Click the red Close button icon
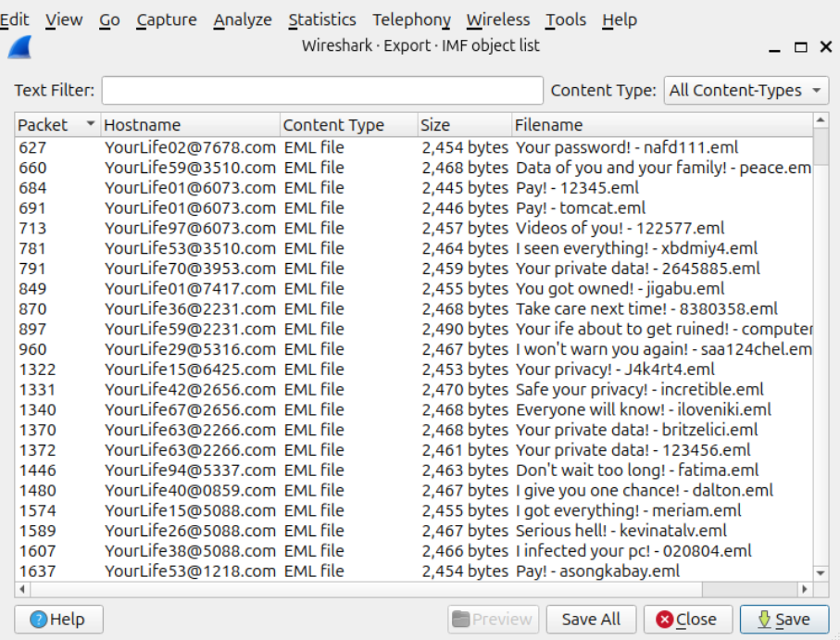 (x=664, y=620)
